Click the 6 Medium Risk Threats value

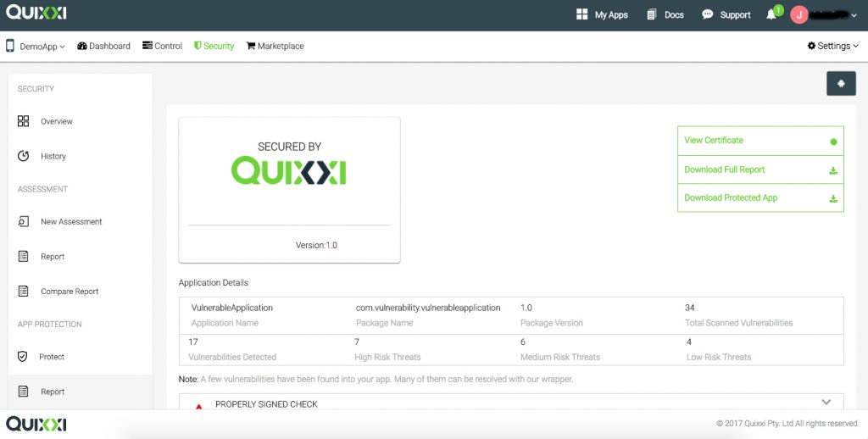click(522, 342)
